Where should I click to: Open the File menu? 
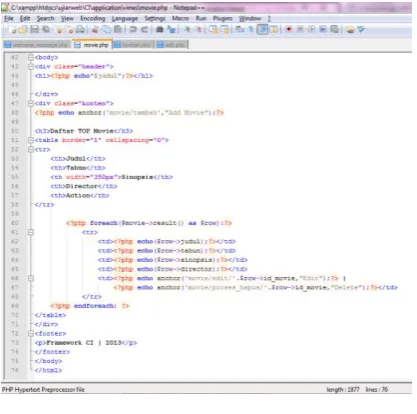[9, 19]
